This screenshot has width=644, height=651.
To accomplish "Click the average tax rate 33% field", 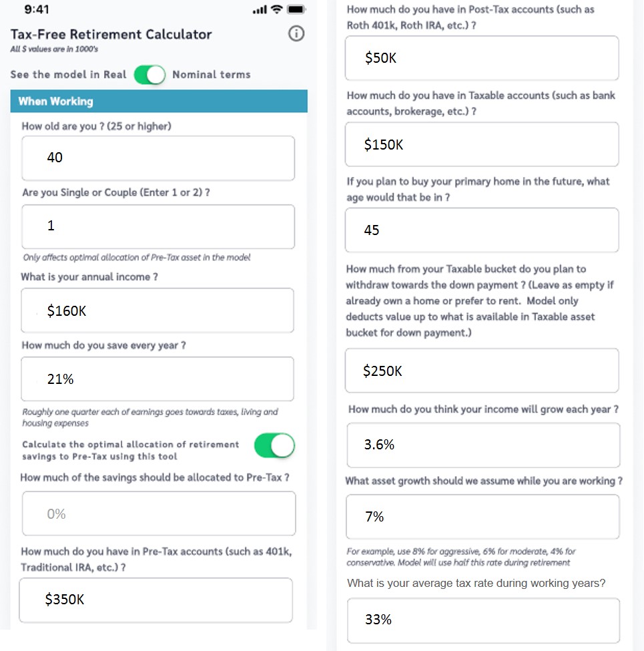I will coord(483,621).
